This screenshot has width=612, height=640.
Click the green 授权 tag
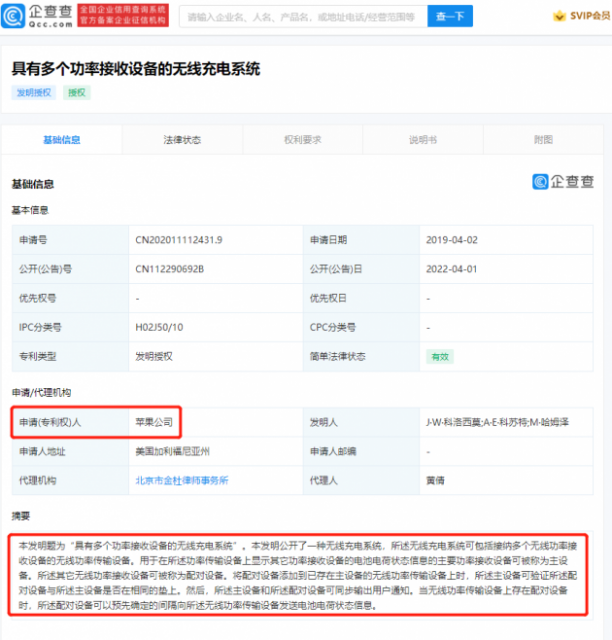[77, 93]
